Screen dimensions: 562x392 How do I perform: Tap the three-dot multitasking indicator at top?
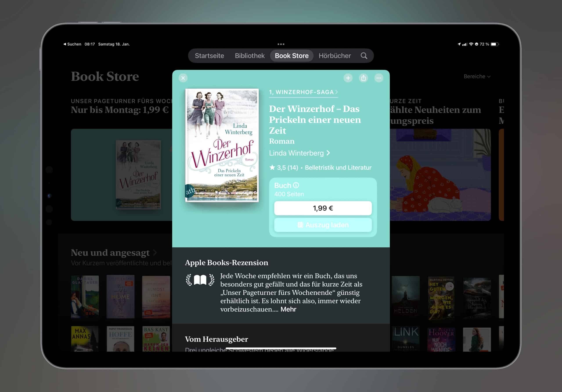tap(281, 44)
